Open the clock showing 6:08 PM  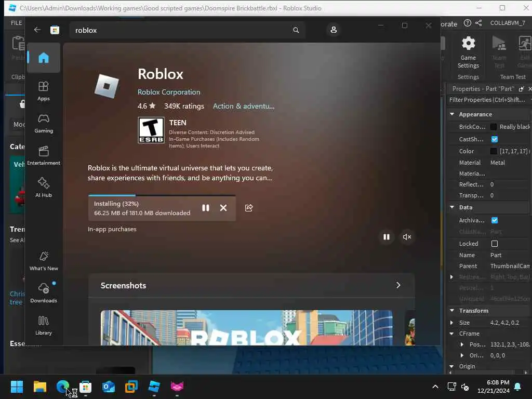pyautogui.click(x=494, y=387)
